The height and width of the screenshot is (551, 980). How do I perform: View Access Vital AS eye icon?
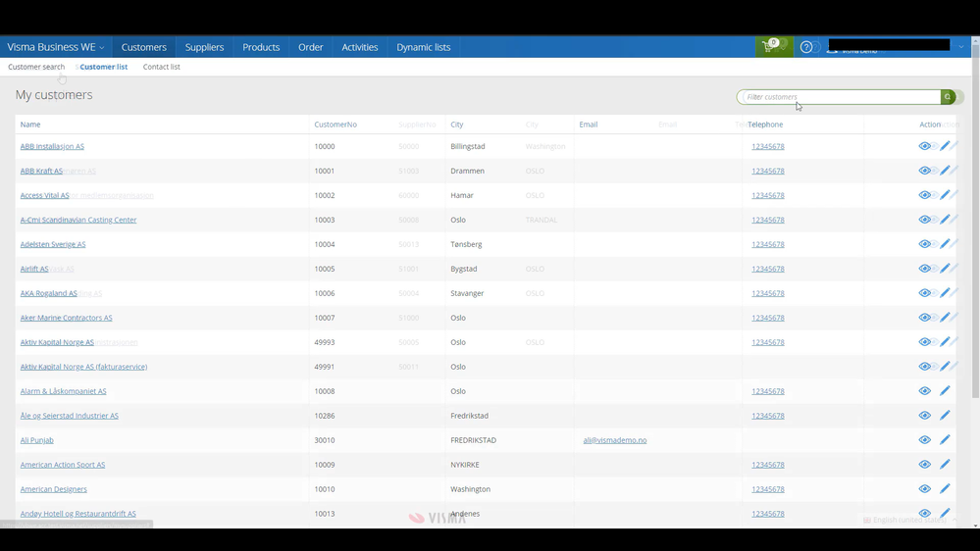click(924, 195)
